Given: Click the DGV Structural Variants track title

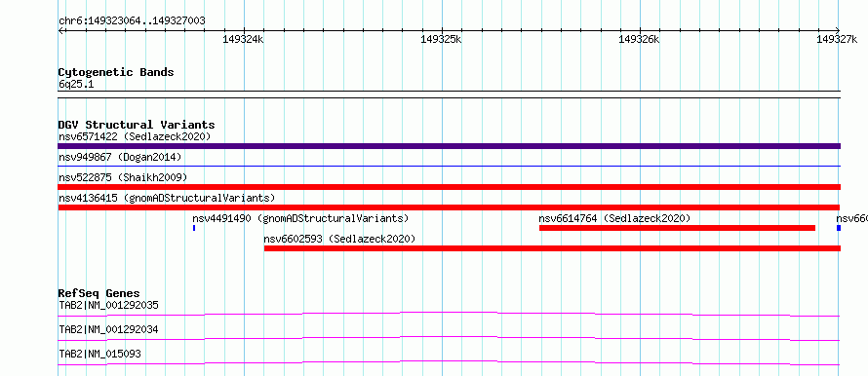Looking at the screenshot, I should [x=137, y=125].
